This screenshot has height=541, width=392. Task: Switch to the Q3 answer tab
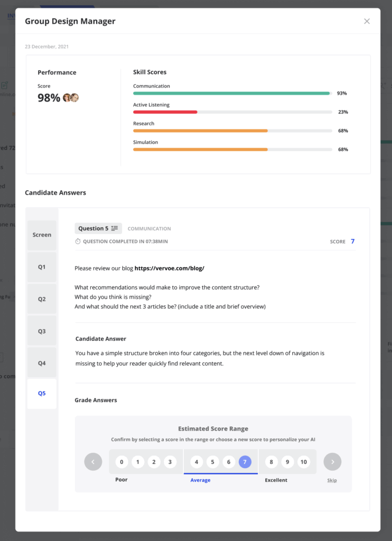point(42,331)
